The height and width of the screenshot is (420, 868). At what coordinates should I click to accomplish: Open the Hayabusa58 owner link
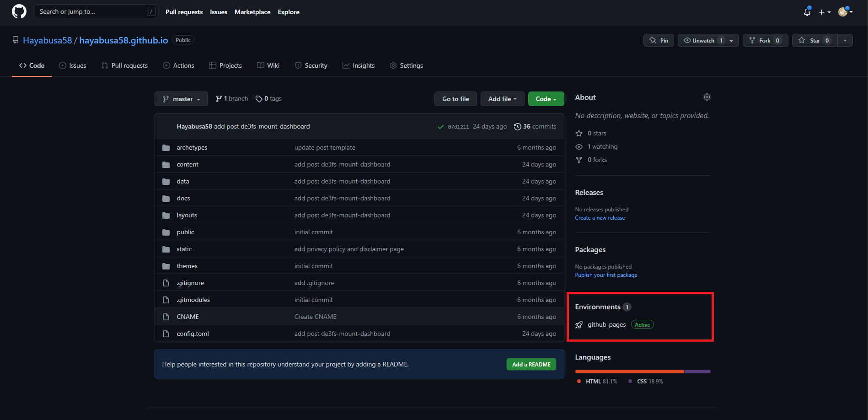tap(48, 40)
